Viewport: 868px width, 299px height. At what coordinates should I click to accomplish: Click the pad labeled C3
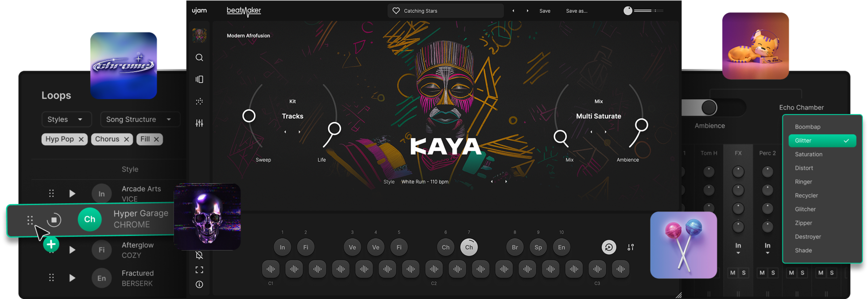(597, 269)
